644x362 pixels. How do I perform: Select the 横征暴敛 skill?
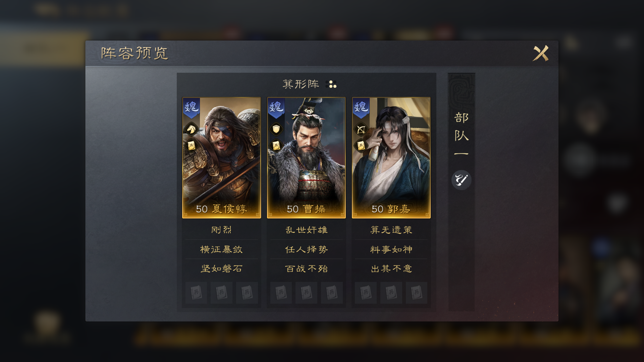click(x=221, y=249)
